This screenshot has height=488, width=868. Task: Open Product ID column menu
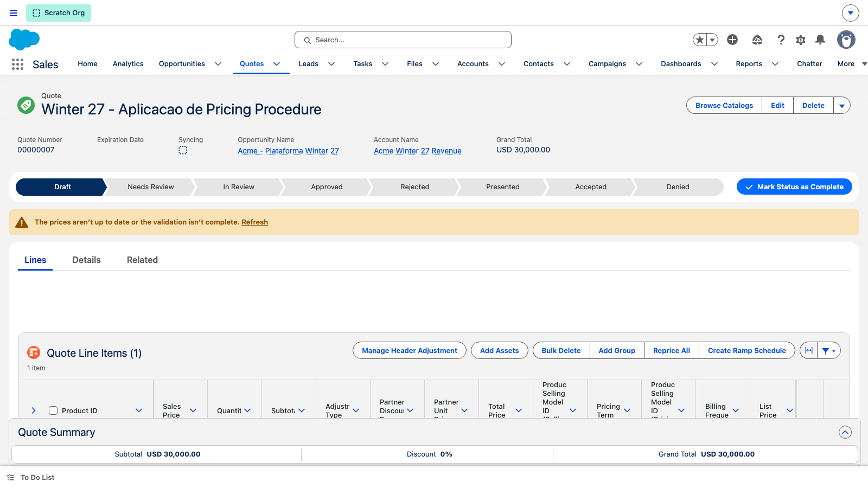pyautogui.click(x=139, y=410)
